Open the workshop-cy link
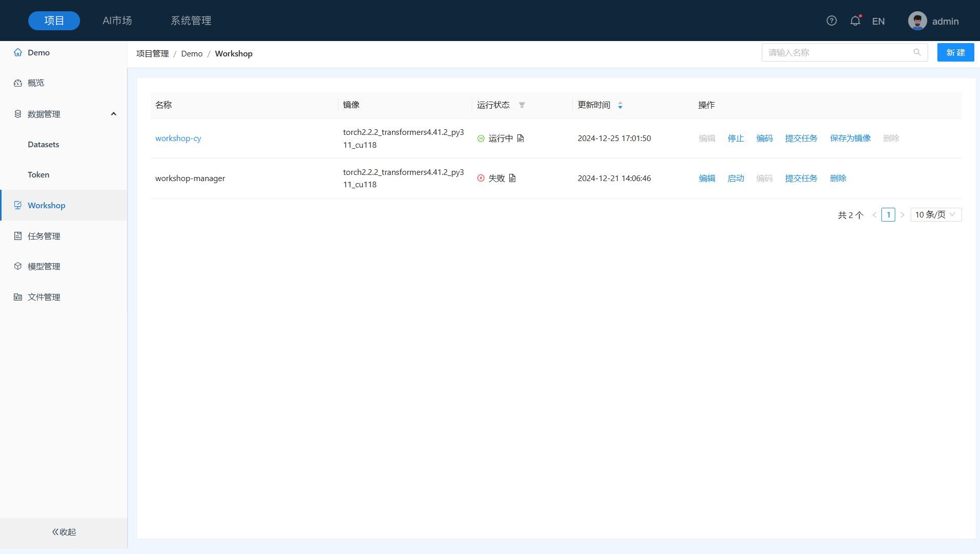The width and height of the screenshot is (980, 554). tap(178, 138)
